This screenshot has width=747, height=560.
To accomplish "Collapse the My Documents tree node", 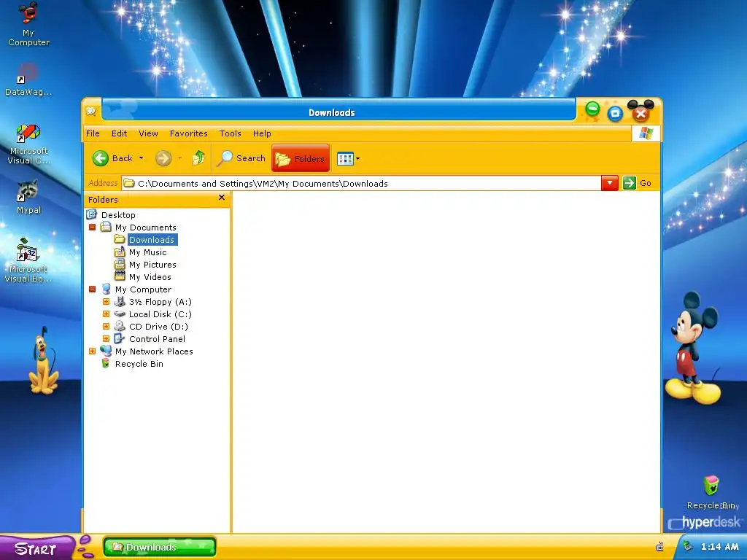I will (x=93, y=227).
